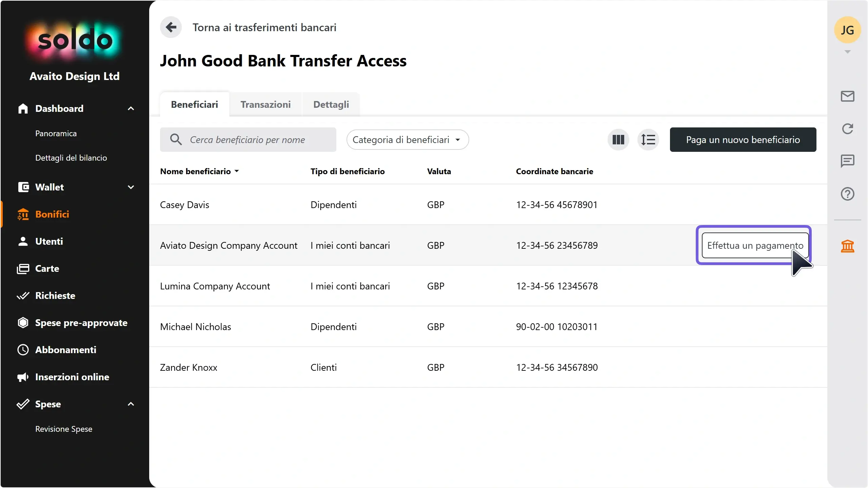Screen dimensions: 868x488
Task: Click the Soldo logo
Action: [75, 41]
